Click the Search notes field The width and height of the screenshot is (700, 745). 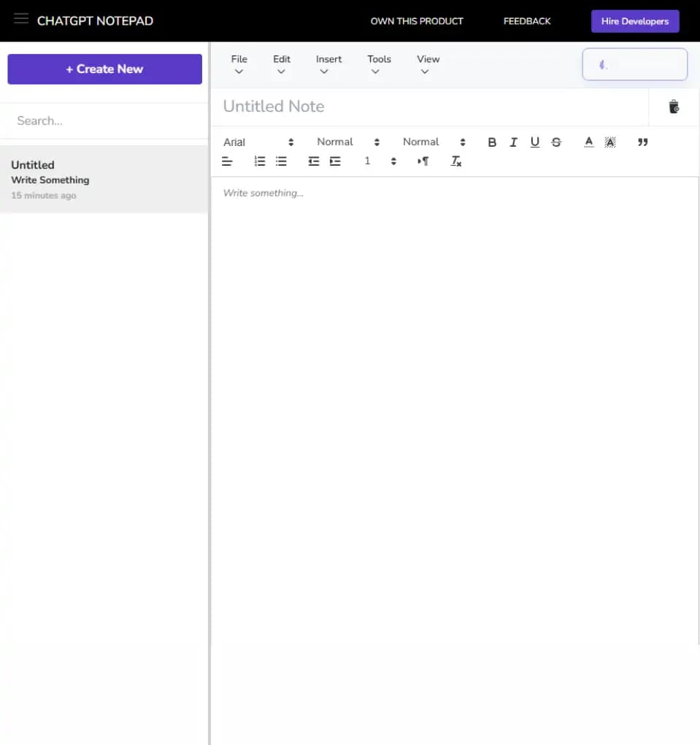point(104,121)
